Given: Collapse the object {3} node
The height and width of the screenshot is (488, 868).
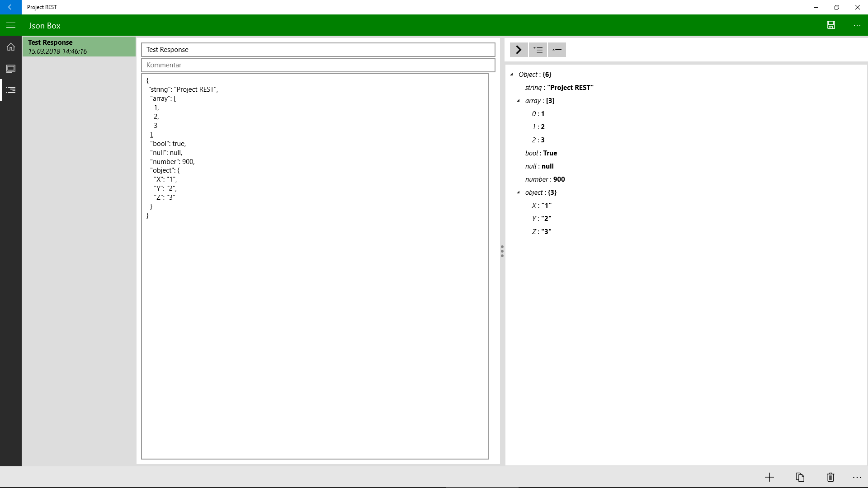Looking at the screenshot, I should (519, 192).
